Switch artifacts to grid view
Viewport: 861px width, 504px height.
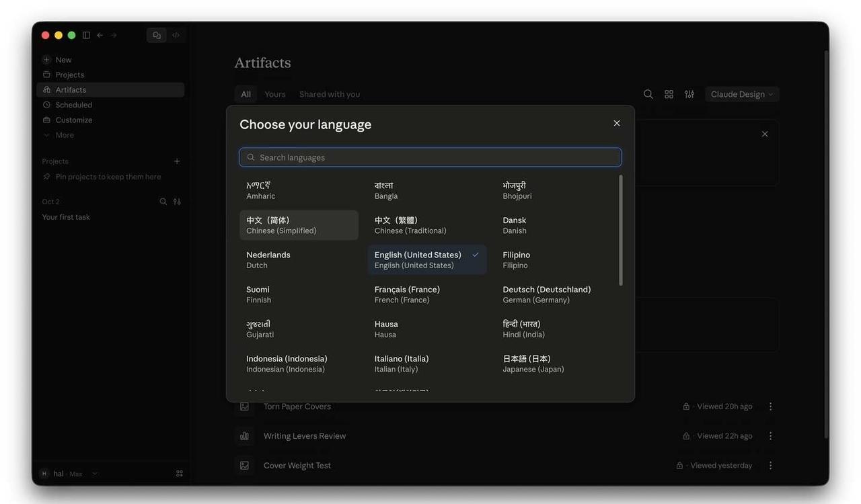[669, 94]
